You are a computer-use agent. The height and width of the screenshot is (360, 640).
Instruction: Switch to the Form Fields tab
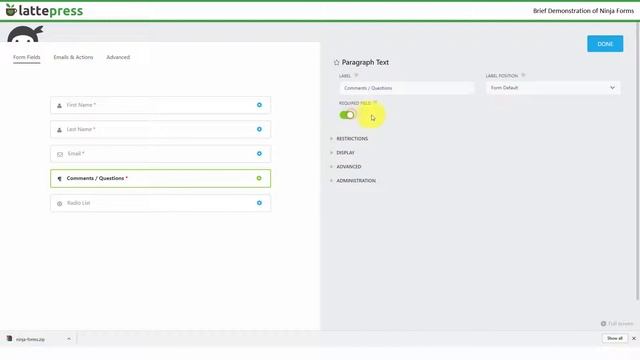tap(27, 57)
